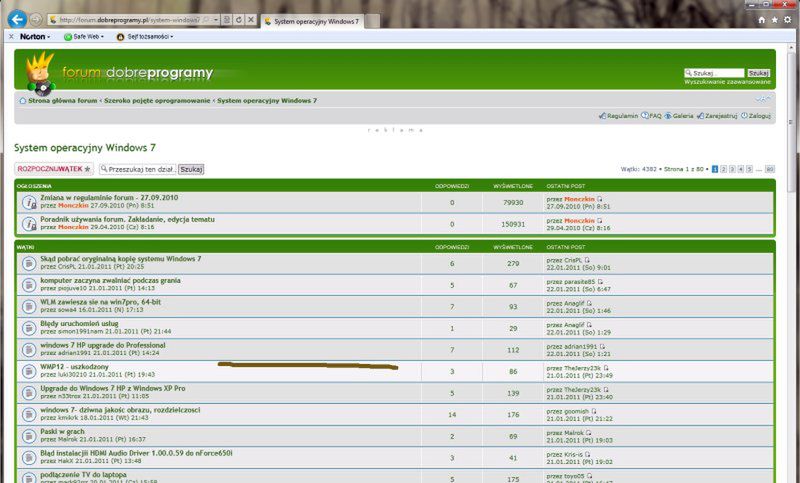Screen dimensions: 800x483
Task: Click thread icon beside 'Błędy uruchomień usług'
Action: coord(29,328)
